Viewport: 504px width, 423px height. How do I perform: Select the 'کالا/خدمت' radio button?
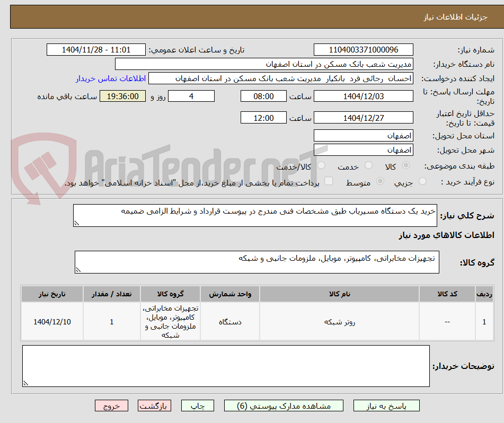[x=321, y=165]
